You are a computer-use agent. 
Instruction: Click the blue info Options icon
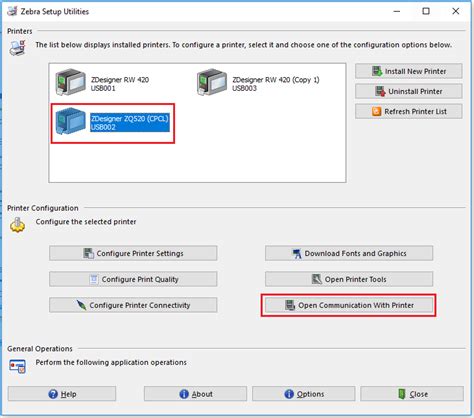pos(289,394)
